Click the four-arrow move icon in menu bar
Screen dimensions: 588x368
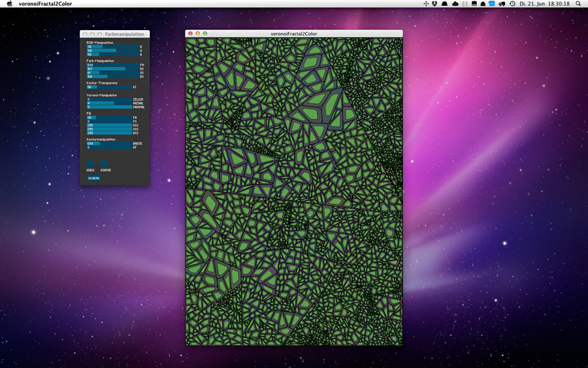[426, 4]
